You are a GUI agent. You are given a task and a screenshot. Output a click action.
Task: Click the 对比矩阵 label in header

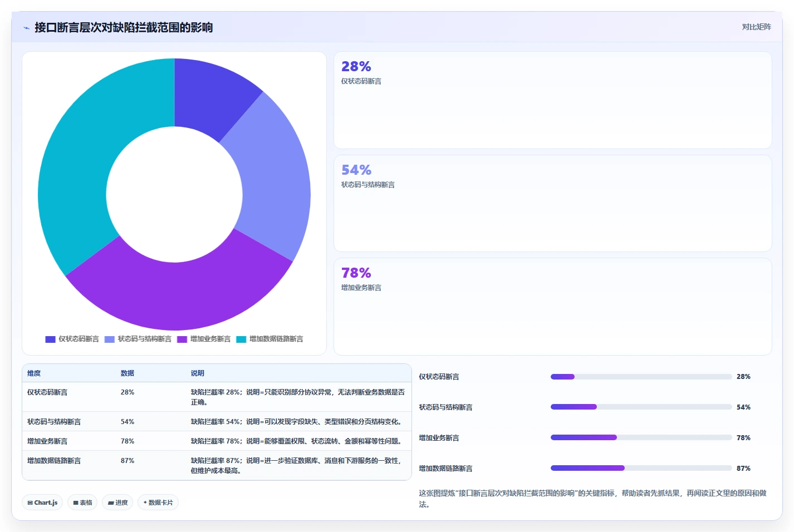pos(756,27)
